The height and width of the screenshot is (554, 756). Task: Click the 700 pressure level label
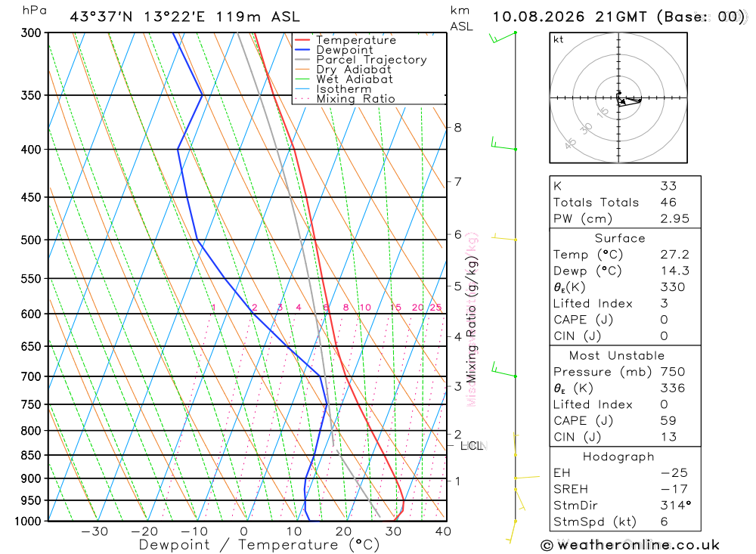click(x=31, y=376)
